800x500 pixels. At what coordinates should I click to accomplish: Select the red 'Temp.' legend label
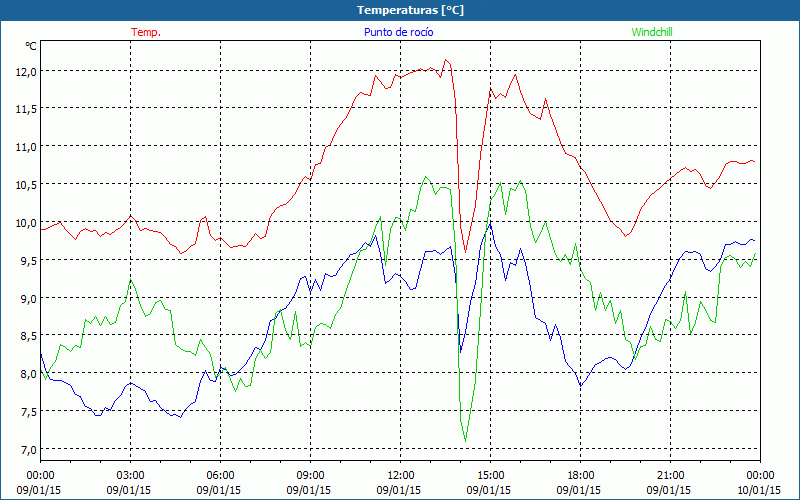coord(146,32)
